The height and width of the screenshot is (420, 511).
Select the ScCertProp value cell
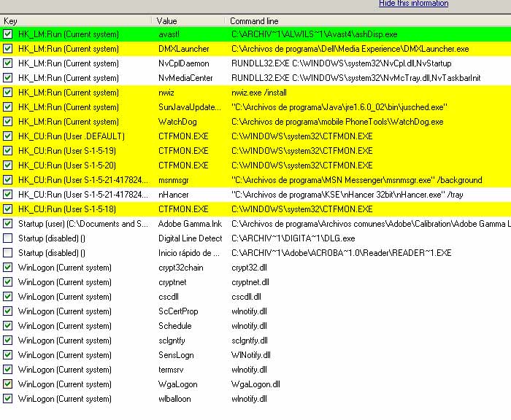tap(178, 311)
